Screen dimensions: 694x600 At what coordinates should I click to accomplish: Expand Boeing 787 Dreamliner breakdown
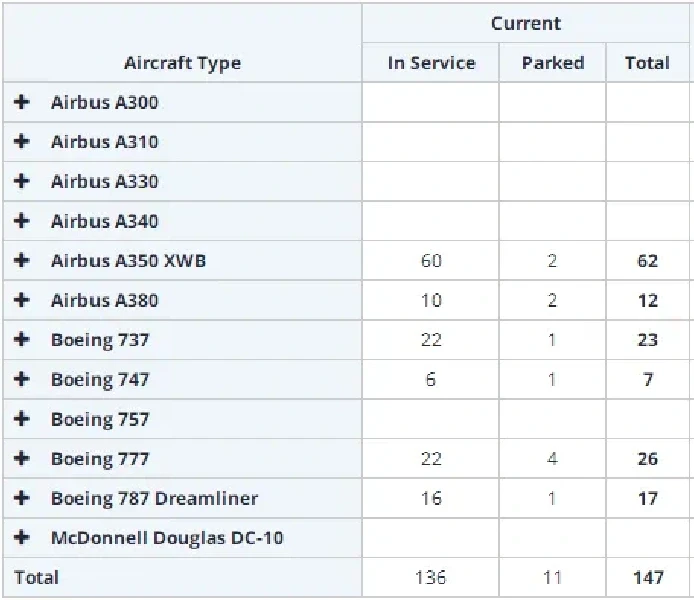tap(22, 498)
